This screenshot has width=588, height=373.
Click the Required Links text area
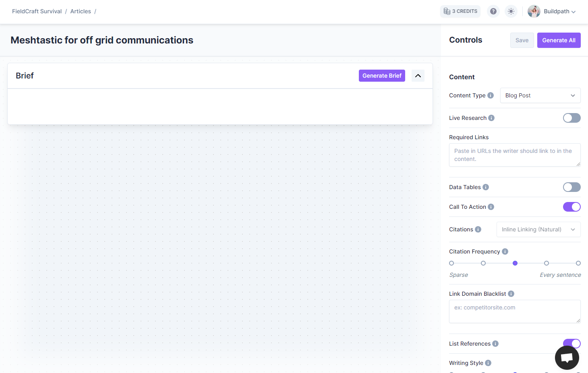coord(514,155)
